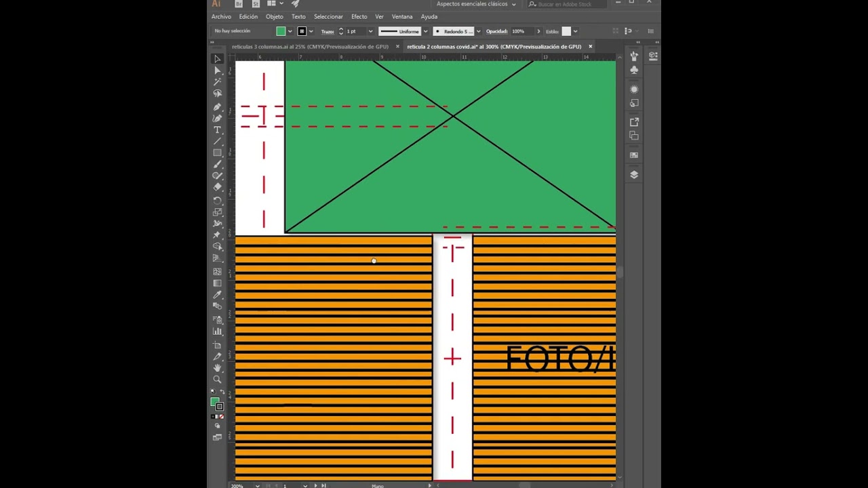Open the Layers panel icon
This screenshot has width=868, height=488.
(x=634, y=174)
